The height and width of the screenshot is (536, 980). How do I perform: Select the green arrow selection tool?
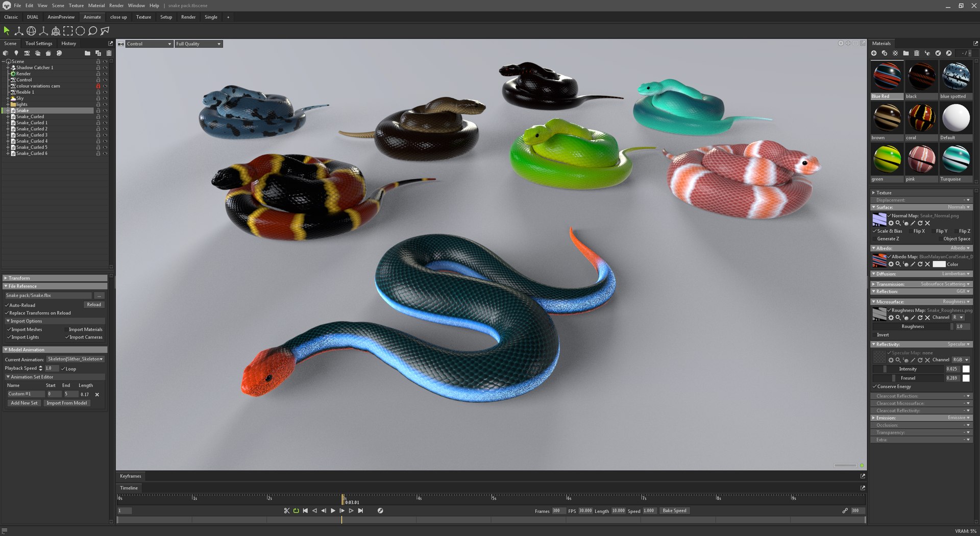pos(7,31)
